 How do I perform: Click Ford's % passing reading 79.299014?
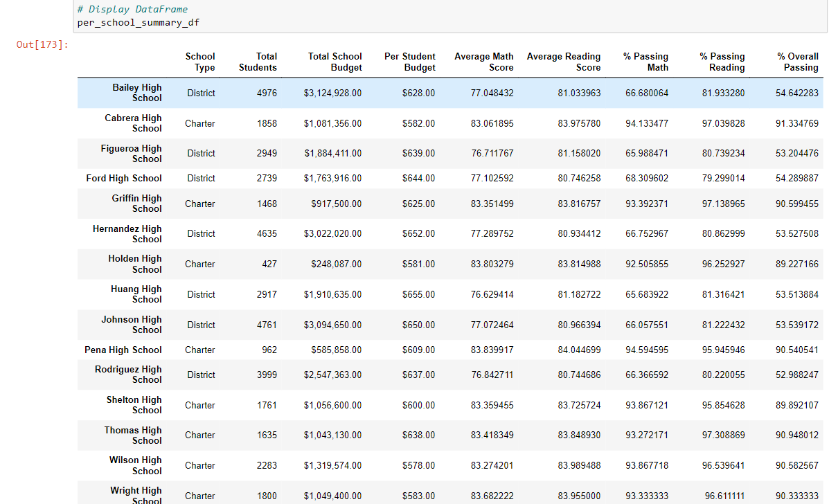pos(723,179)
